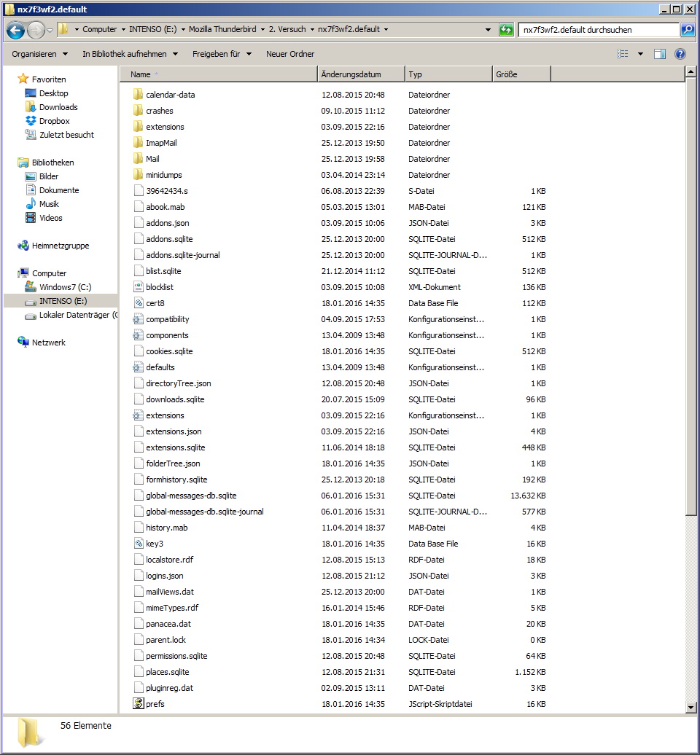This screenshot has height=755, width=700.
Task: Click the search field 'nx7f3wf2.default durchsuchen'
Action: 599,30
